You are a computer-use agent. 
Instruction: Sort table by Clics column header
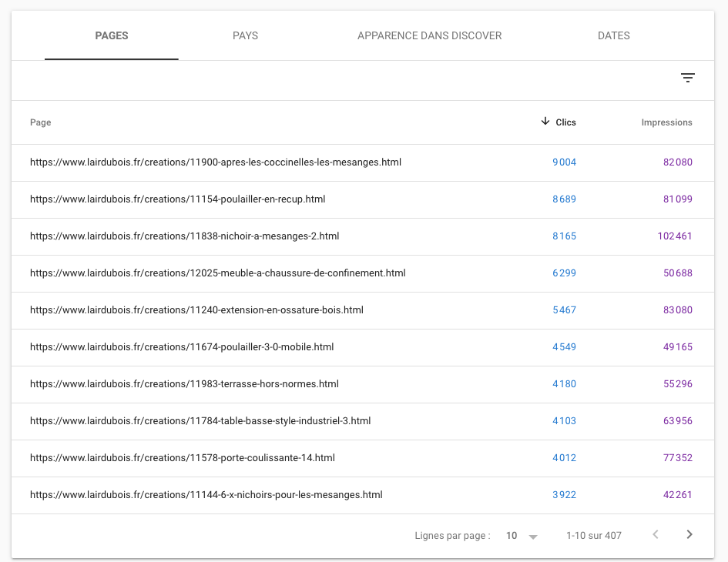click(565, 122)
